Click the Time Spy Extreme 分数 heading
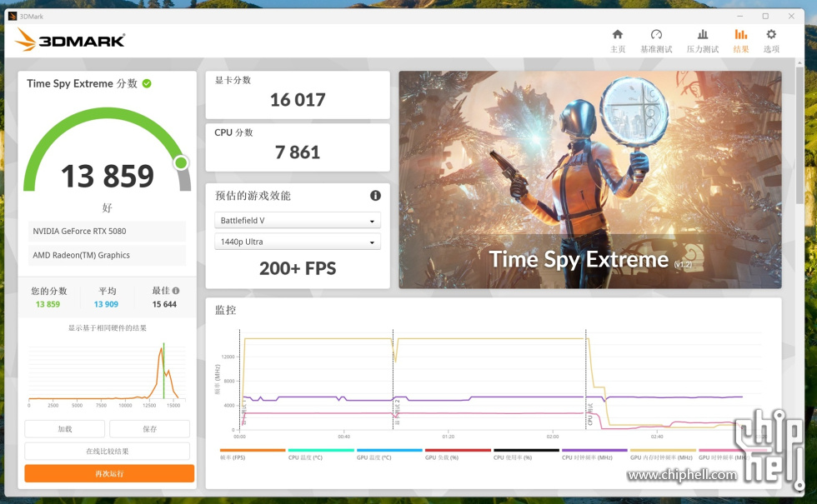The width and height of the screenshot is (817, 504). [83, 83]
